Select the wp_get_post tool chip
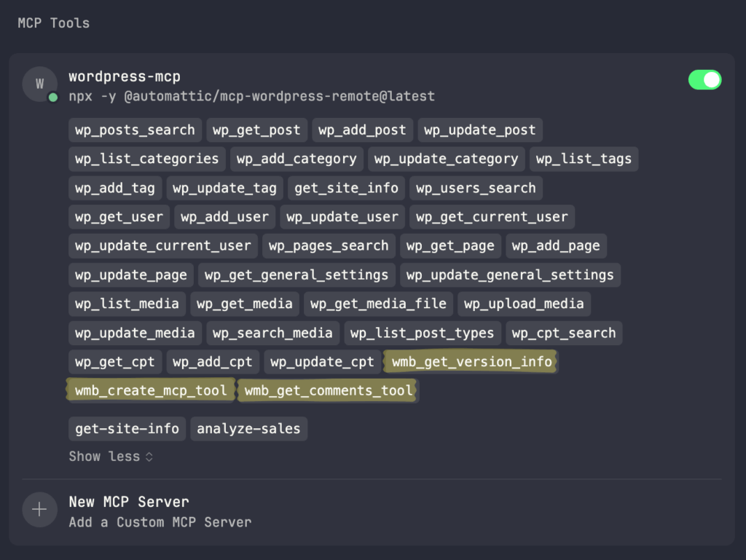Viewport: 746px width, 560px height. pos(256,130)
